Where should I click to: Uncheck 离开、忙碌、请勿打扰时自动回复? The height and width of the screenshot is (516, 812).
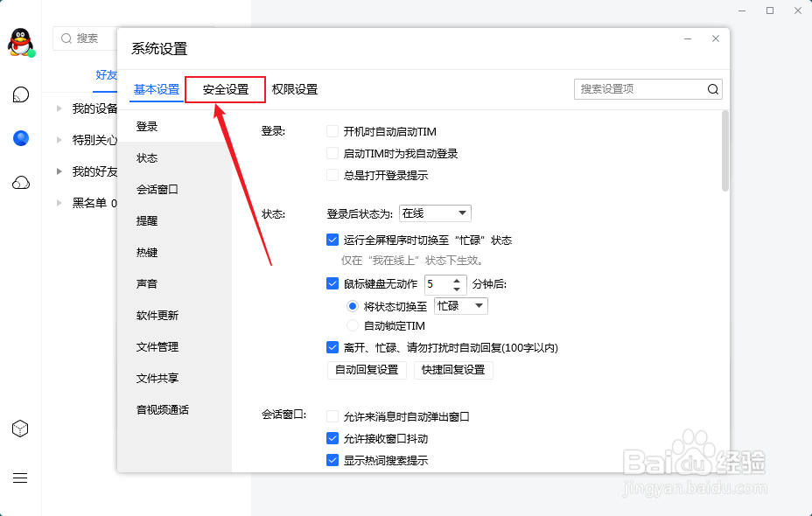coord(332,347)
